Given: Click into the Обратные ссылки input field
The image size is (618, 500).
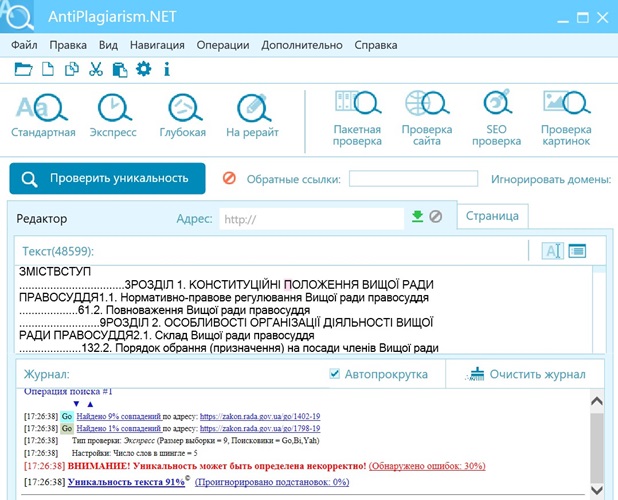Looking at the screenshot, I should coord(413,178).
